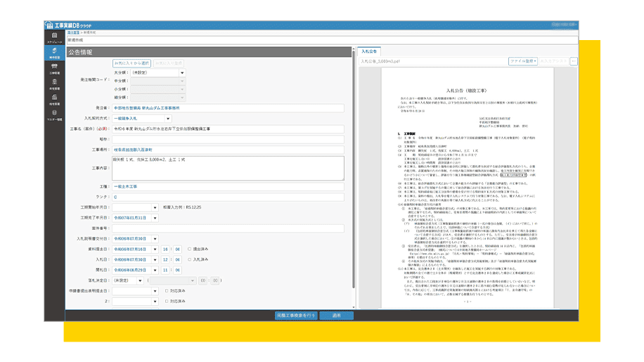Tick the first 対応済み checkbox
Image resolution: width=644 pixels, height=362 pixels.
pos(165,290)
